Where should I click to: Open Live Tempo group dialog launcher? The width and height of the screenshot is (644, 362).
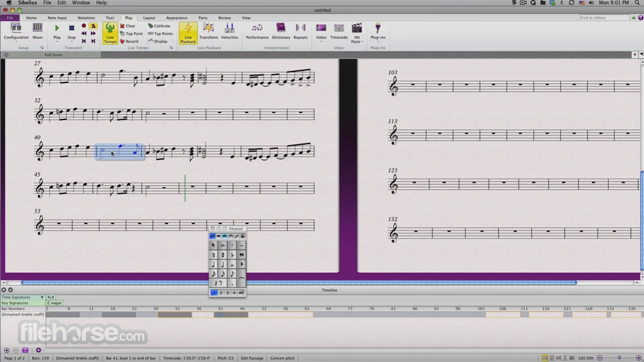(x=172, y=48)
